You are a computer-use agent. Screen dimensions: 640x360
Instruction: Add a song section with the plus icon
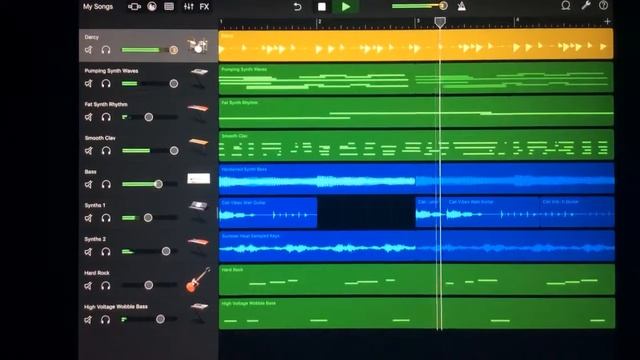(x=607, y=22)
